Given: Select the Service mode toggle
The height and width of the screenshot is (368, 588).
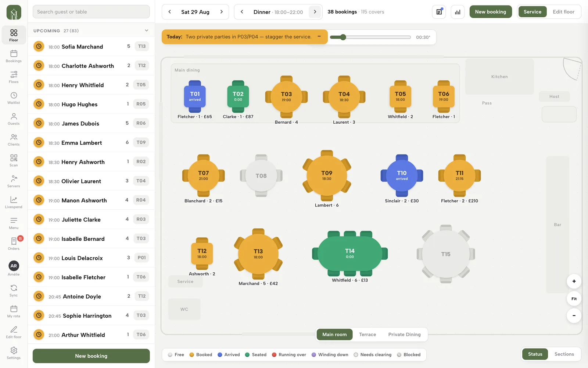Looking at the screenshot, I should [x=532, y=12].
